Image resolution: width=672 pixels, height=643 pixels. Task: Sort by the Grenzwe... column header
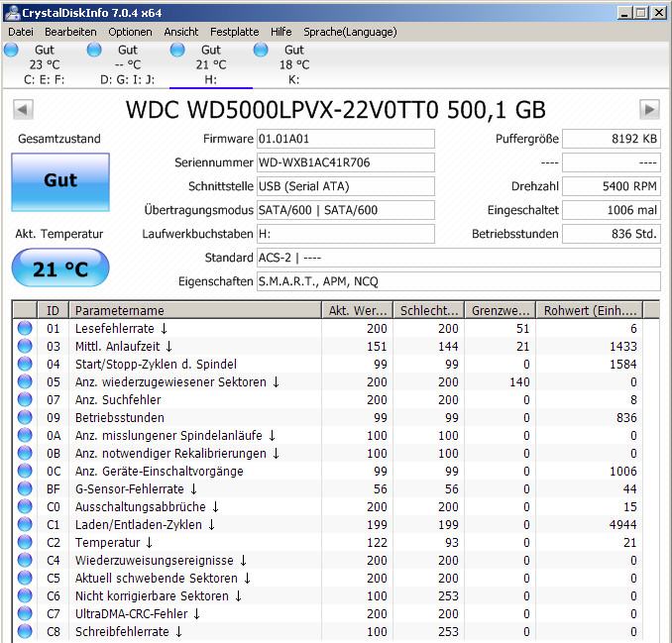point(501,310)
